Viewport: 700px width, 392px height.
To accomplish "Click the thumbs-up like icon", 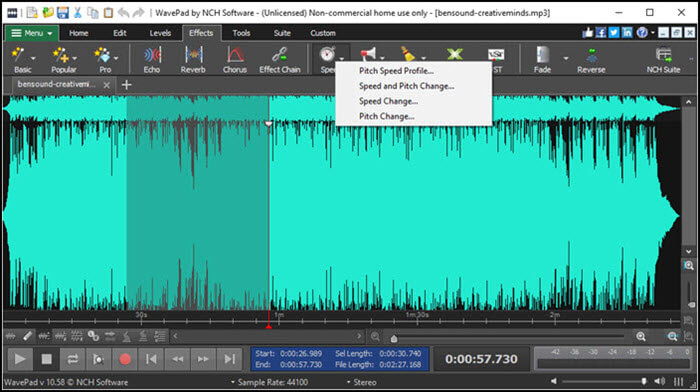I will (588, 33).
